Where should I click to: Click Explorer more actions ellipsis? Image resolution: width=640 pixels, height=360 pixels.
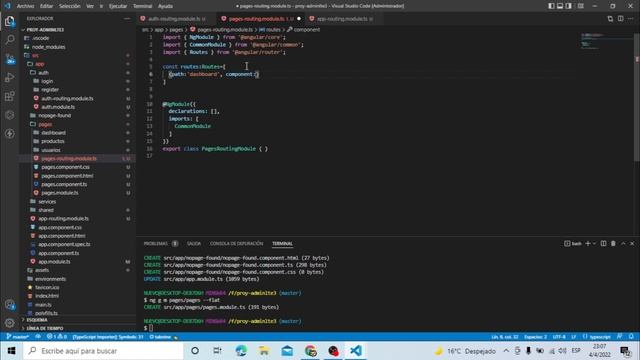point(127,19)
